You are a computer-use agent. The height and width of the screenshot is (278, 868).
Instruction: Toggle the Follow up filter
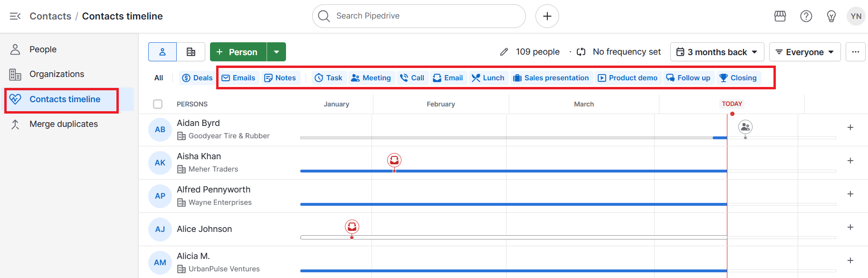(688, 78)
